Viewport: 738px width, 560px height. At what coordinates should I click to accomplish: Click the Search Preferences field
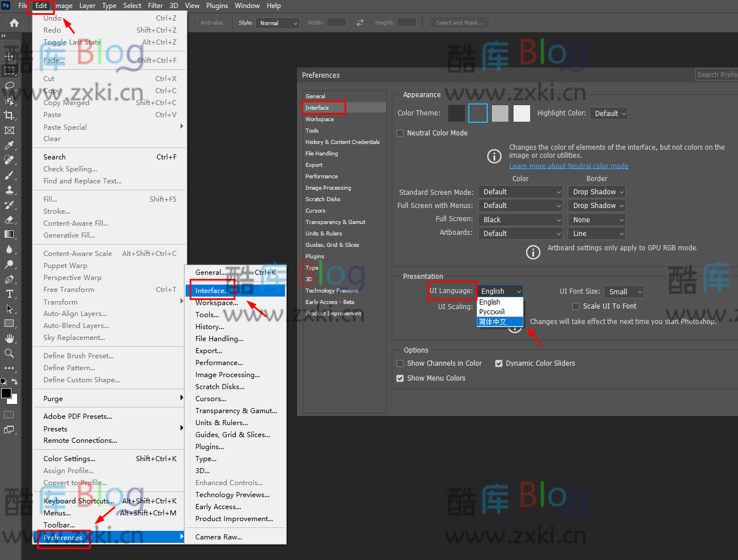(x=716, y=75)
